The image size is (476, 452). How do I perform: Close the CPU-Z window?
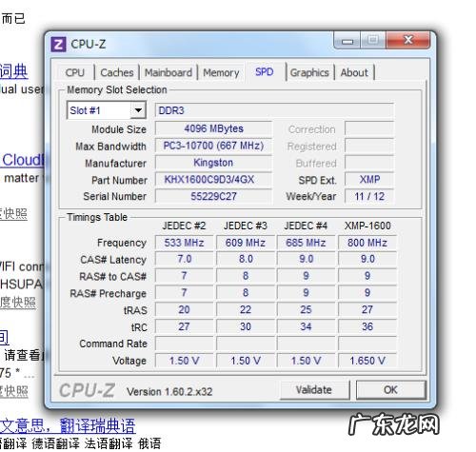click(x=408, y=40)
